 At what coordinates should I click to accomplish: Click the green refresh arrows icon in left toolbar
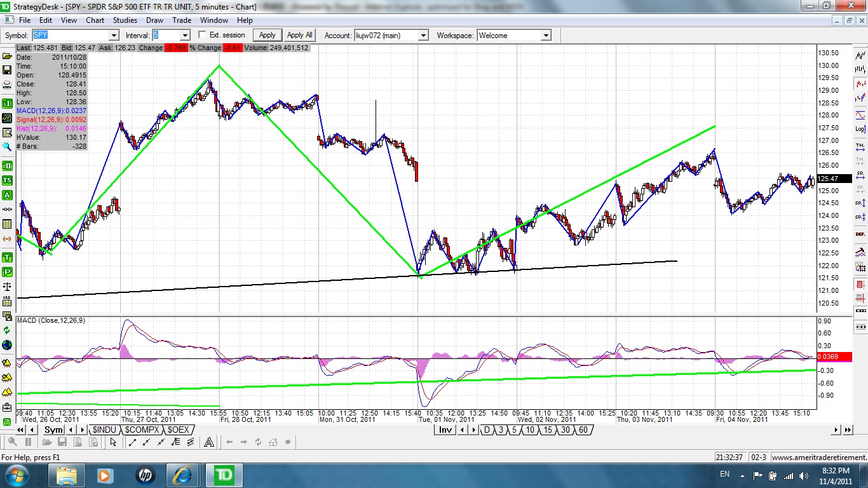(7, 330)
